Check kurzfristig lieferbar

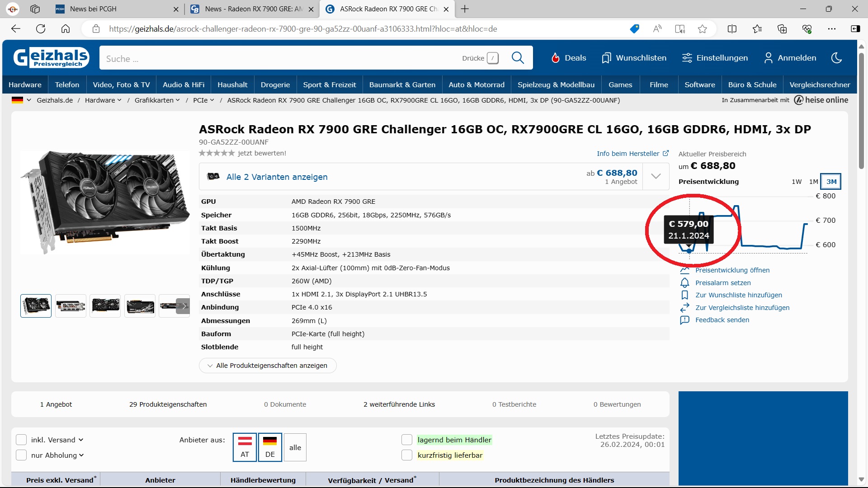click(x=407, y=455)
